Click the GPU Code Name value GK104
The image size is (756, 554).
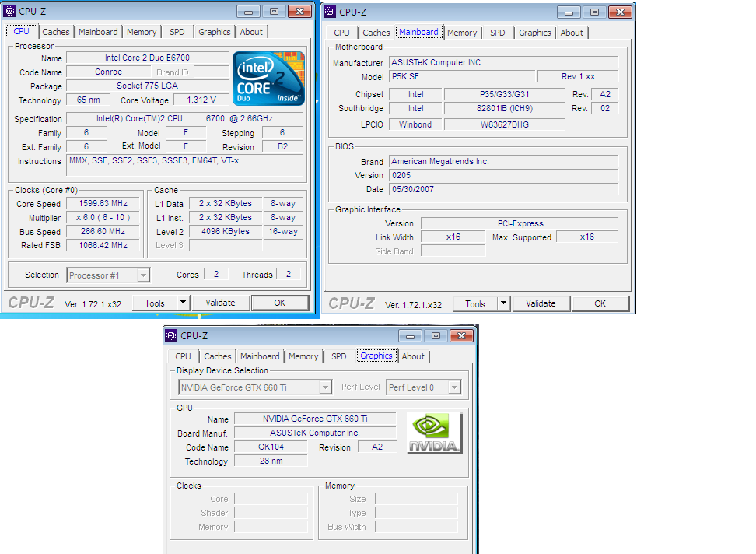pos(271,447)
